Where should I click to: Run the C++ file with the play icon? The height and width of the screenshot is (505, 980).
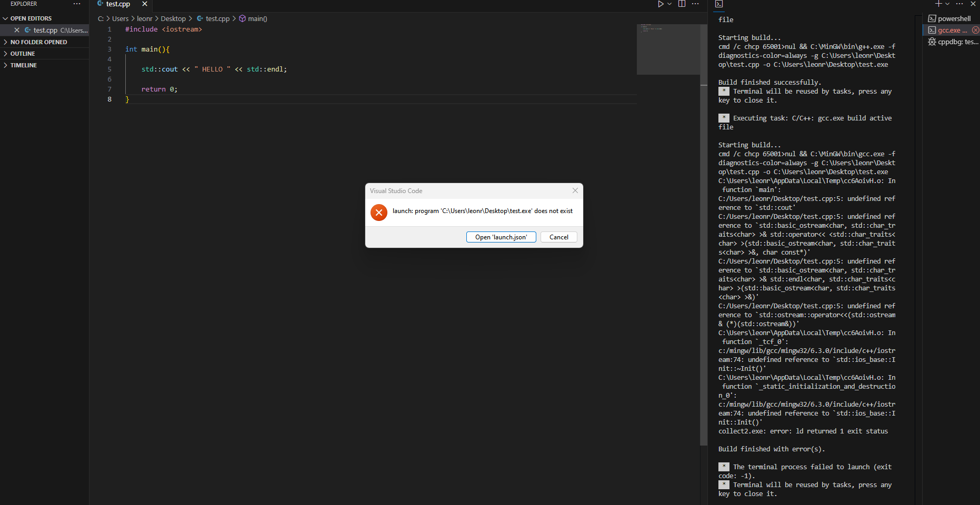660,4
